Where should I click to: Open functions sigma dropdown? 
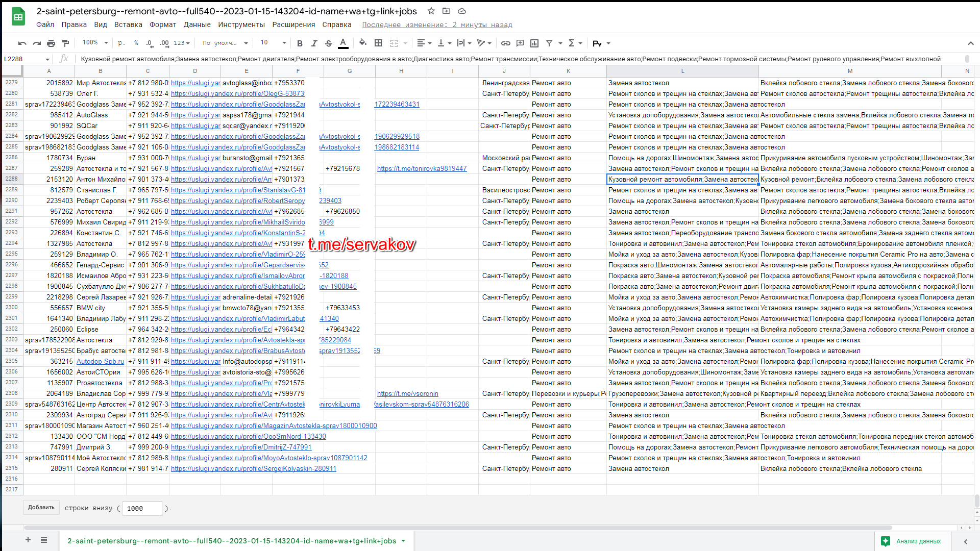[x=575, y=43]
